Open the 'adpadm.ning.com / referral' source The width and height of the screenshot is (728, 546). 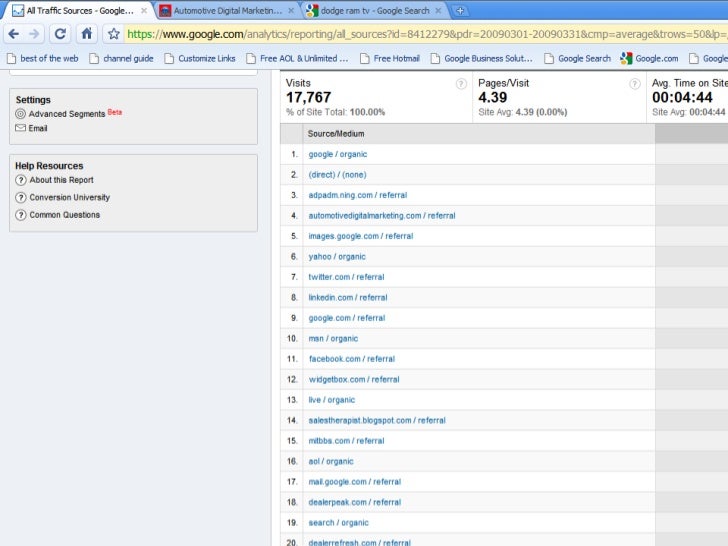click(358, 195)
